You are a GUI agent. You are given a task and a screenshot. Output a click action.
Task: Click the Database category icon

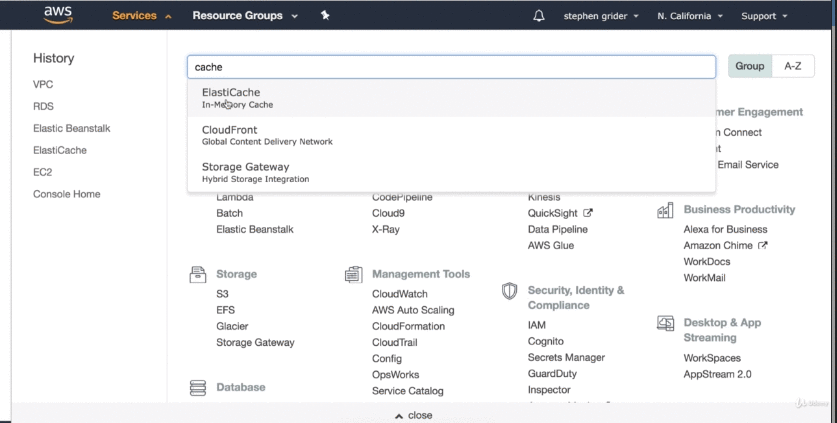(x=198, y=387)
